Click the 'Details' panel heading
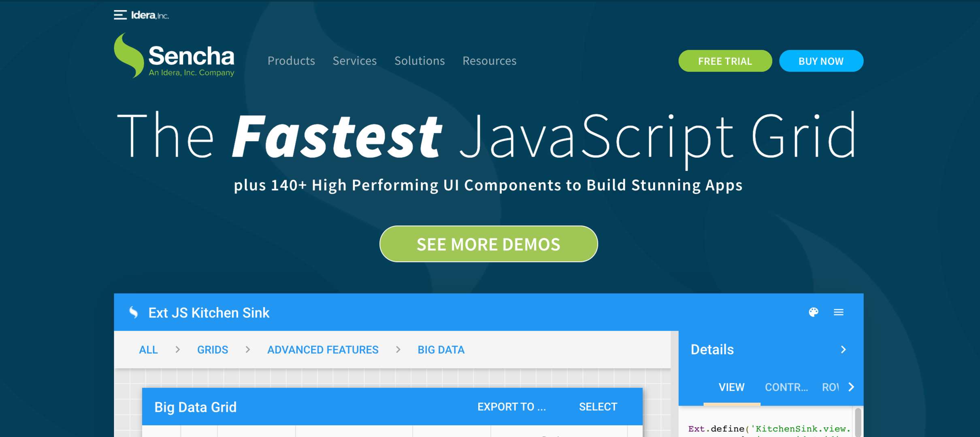Viewport: 980px width, 437px height. click(712, 350)
